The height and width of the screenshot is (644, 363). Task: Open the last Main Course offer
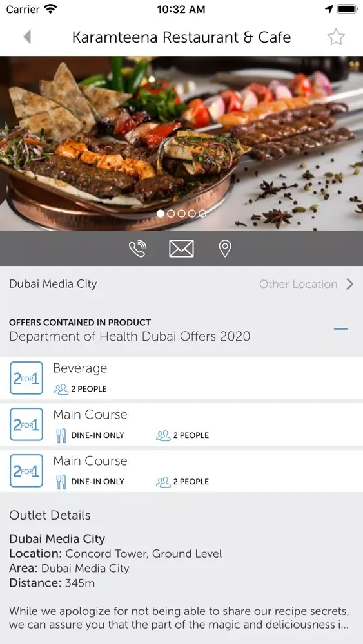181,471
